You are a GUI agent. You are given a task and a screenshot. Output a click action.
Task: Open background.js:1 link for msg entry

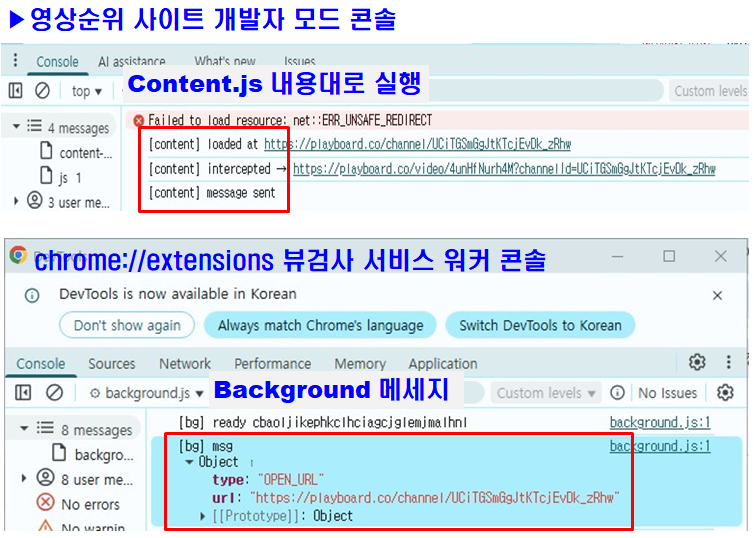[x=660, y=446]
